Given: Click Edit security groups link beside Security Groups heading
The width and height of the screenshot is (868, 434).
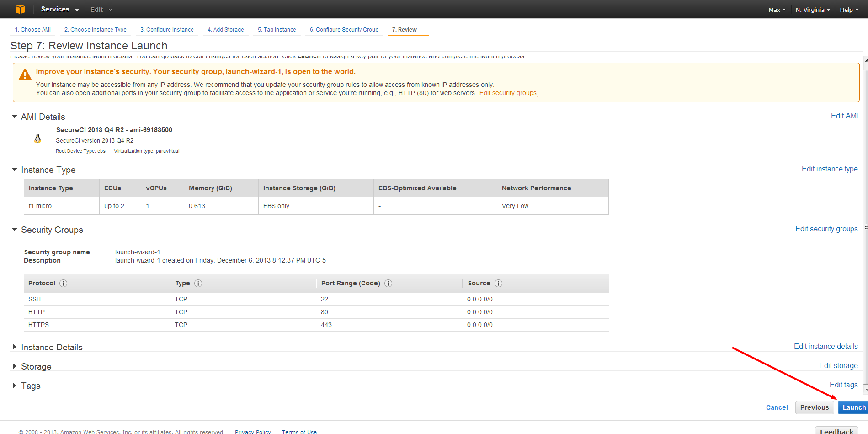Looking at the screenshot, I should tap(826, 229).
